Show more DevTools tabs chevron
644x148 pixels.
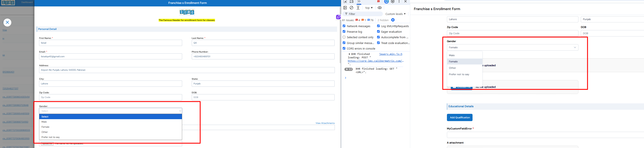[359, 1]
